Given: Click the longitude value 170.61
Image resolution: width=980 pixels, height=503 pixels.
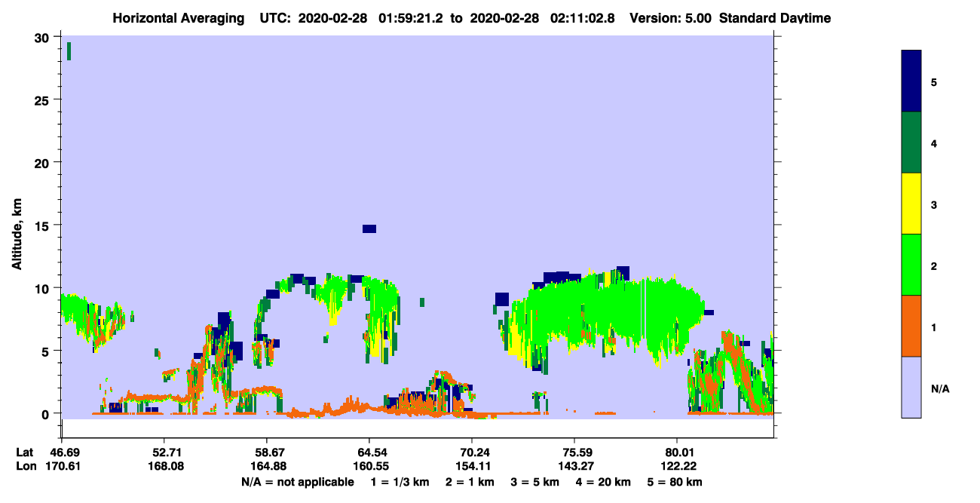Looking at the screenshot, I should click(62, 466).
